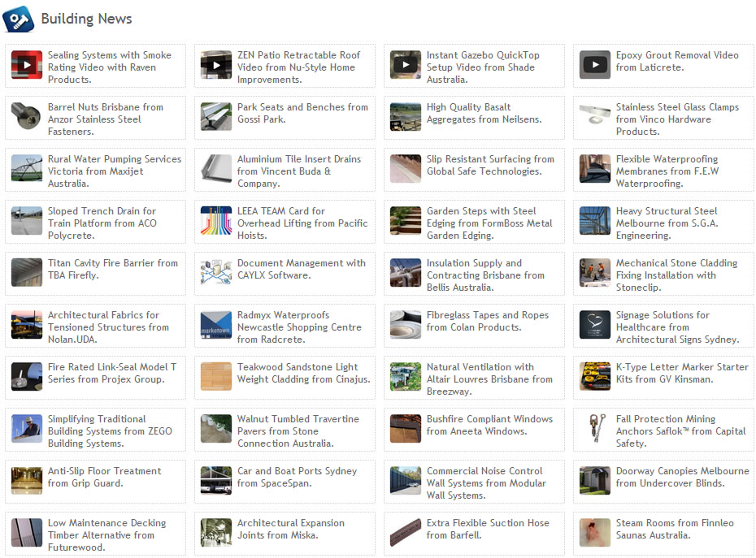Open the Walnut Tumbled Travertine Pavers thumbnail

click(216, 429)
